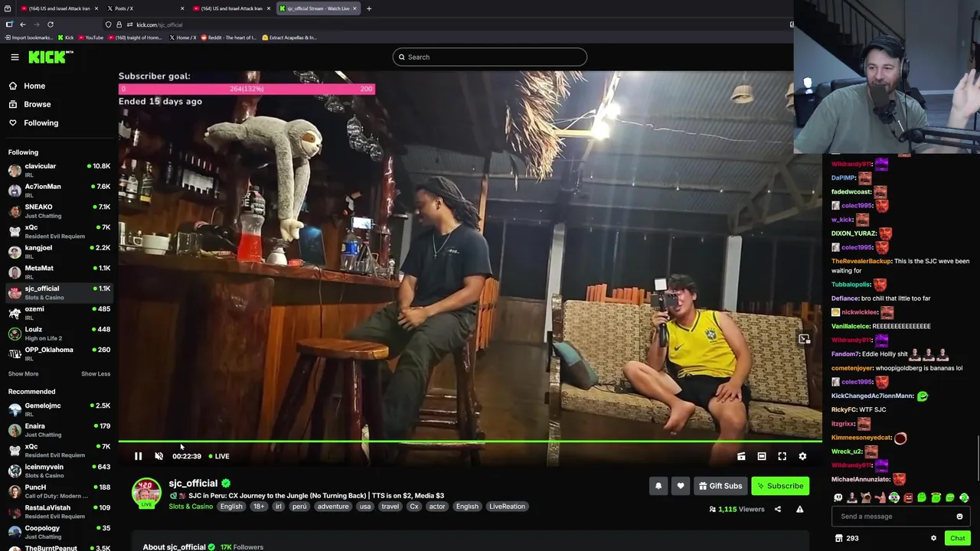Click the green Chat send button
Image resolution: width=980 pixels, height=551 pixels.
click(x=957, y=538)
